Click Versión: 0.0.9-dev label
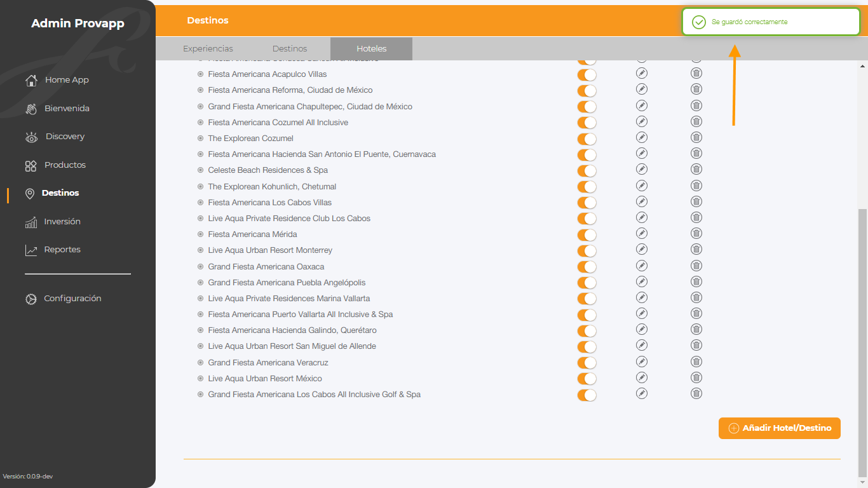Image resolution: width=868 pixels, height=488 pixels. pos(28,477)
